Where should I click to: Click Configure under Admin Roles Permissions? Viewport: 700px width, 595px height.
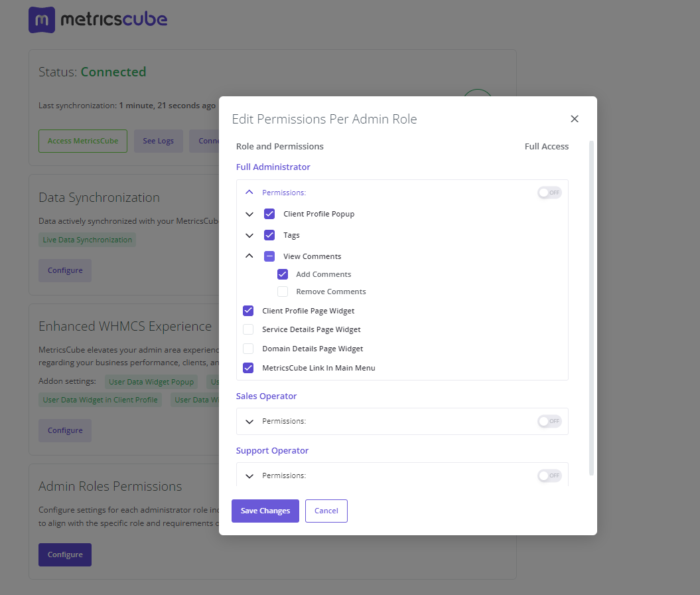tap(65, 554)
